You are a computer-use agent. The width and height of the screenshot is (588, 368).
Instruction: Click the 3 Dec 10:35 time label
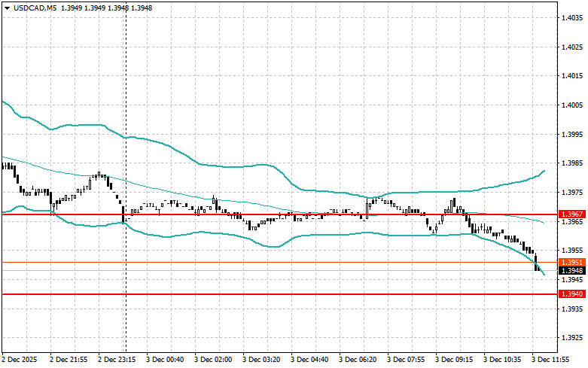point(502,360)
